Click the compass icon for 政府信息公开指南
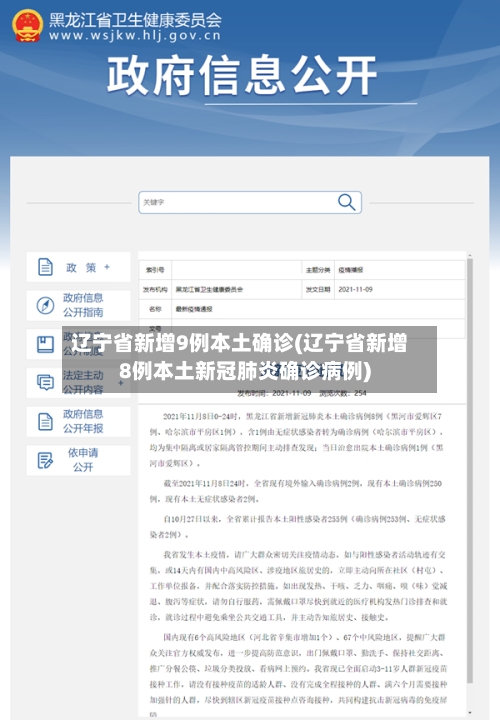500x720 pixels. coord(45,305)
